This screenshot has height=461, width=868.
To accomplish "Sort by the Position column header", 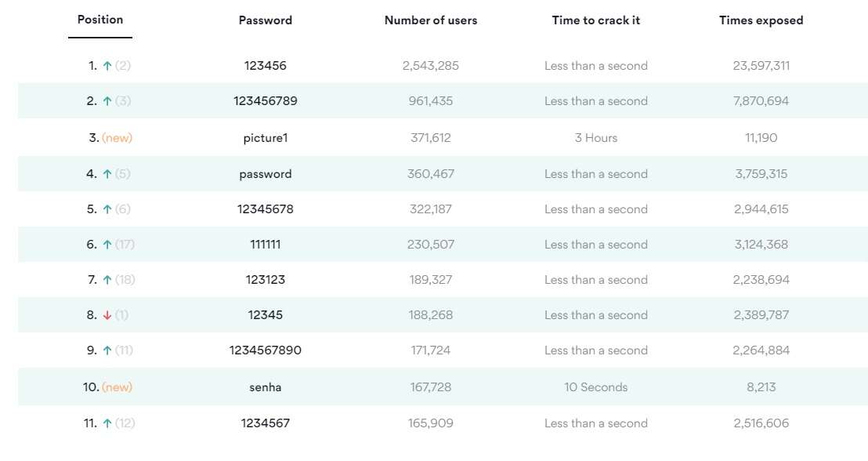I will pos(100,20).
